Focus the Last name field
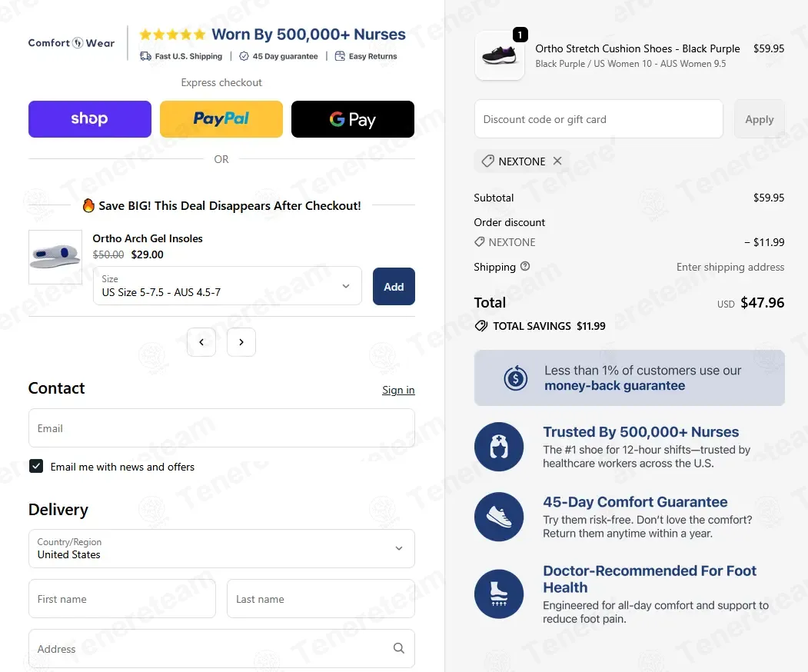The height and width of the screenshot is (672, 808). tap(321, 599)
